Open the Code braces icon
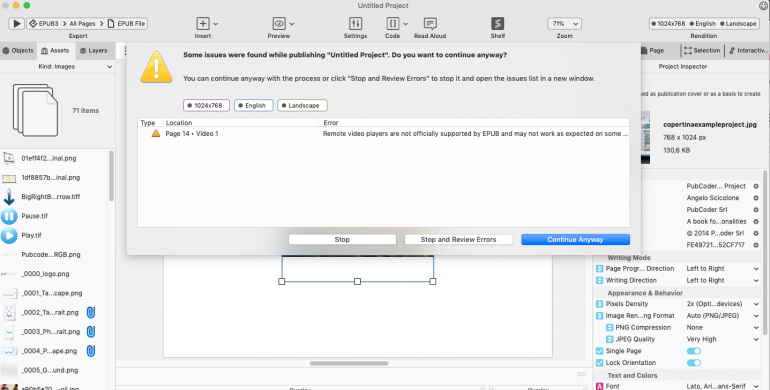770x390 pixels. [x=392, y=24]
